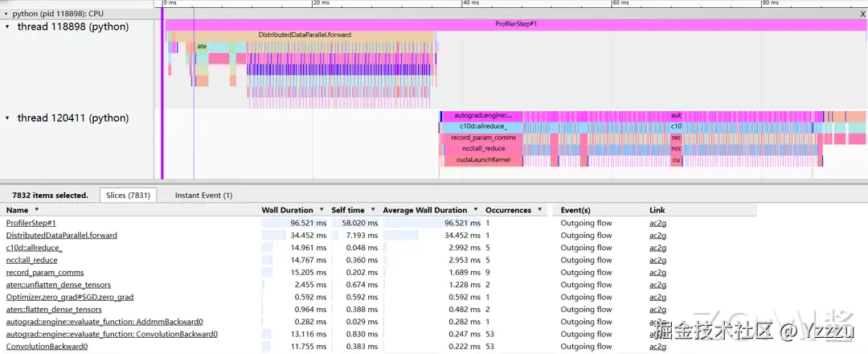This screenshot has height=354, width=868.
Task: Open the Instant Event (1) tab
Action: tap(203, 196)
